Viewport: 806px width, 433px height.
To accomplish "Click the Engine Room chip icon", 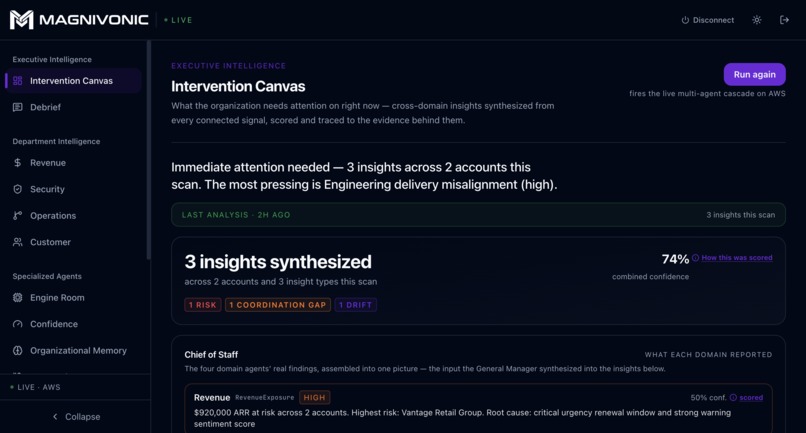I will [17, 298].
